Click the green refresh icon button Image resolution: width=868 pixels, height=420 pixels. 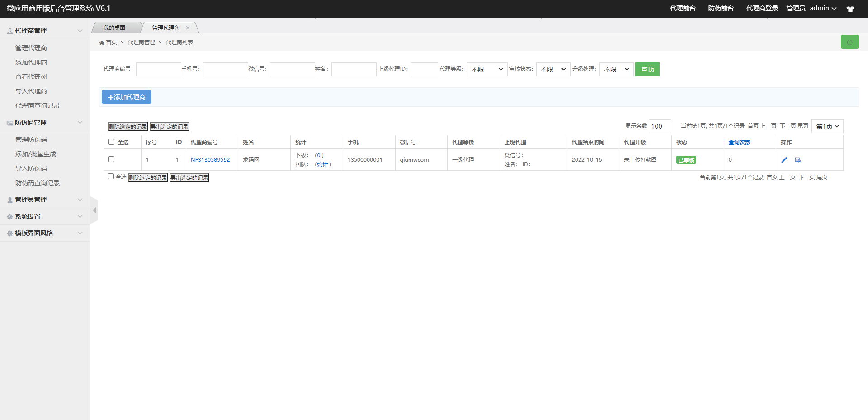(x=849, y=42)
